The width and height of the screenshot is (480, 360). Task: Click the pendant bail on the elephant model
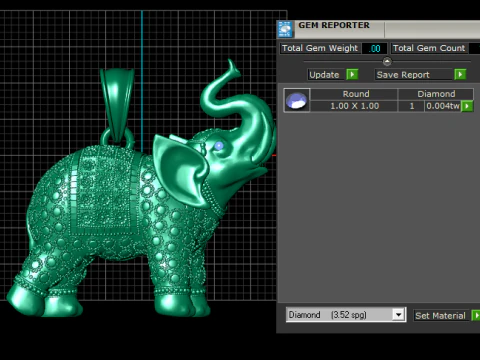point(117,104)
